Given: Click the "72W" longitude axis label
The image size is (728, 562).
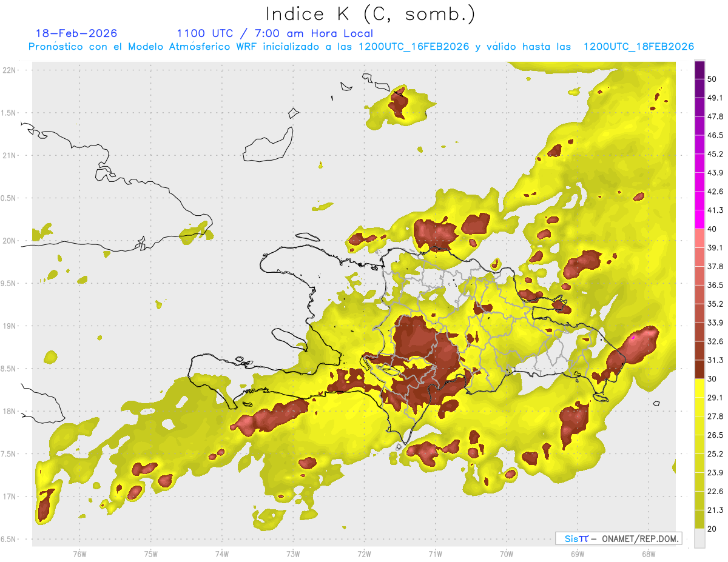Looking at the screenshot, I should point(364,554).
